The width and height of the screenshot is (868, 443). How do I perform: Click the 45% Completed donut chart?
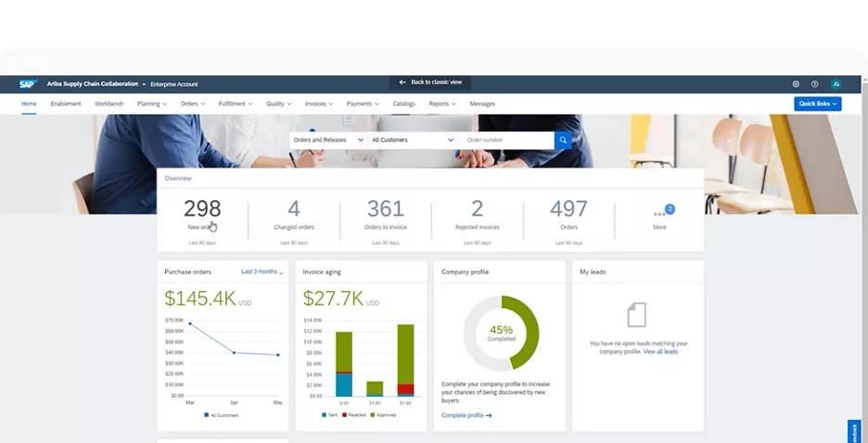pyautogui.click(x=501, y=333)
